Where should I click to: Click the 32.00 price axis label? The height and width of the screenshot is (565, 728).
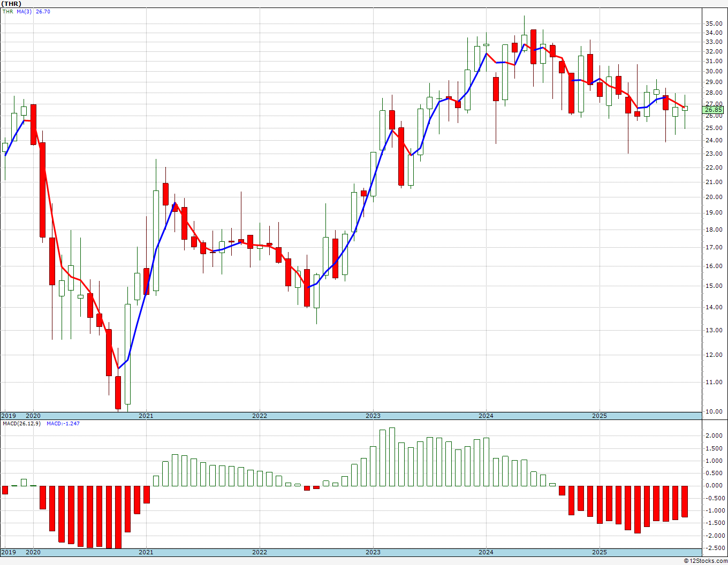714,51
